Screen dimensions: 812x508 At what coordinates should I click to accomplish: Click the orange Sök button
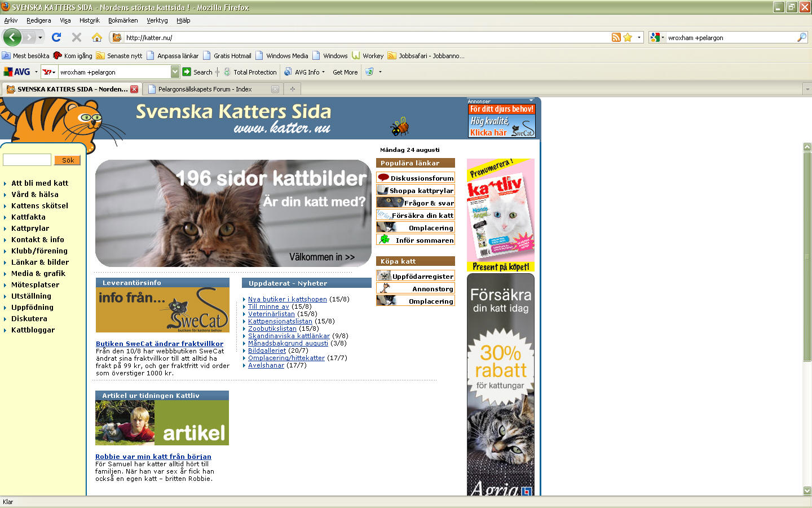(x=68, y=160)
